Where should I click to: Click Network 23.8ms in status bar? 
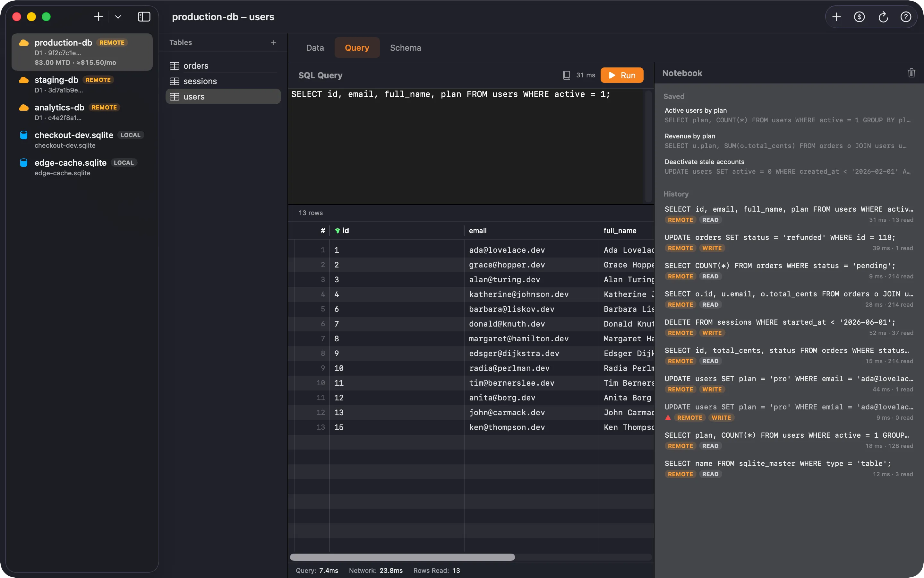(376, 570)
